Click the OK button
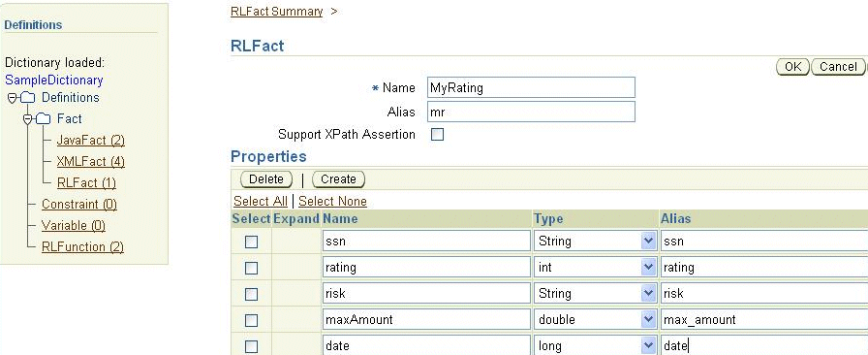Image resolution: width=868 pixels, height=355 pixels. pyautogui.click(x=792, y=67)
